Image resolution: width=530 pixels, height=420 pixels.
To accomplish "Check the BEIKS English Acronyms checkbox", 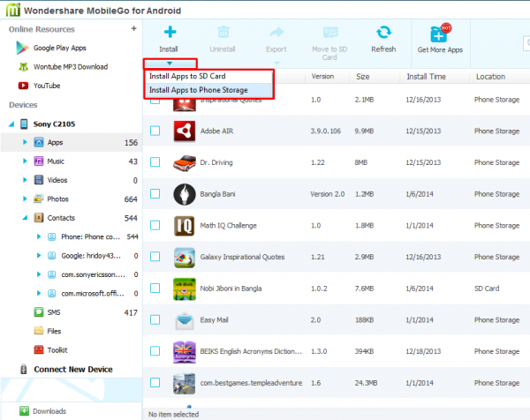I will click(155, 351).
